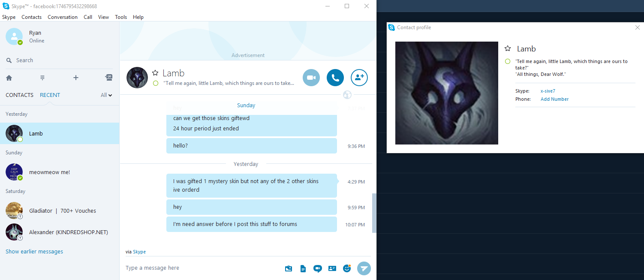Add people to the conversation with Lamb
The height and width of the screenshot is (280, 644).
[359, 78]
